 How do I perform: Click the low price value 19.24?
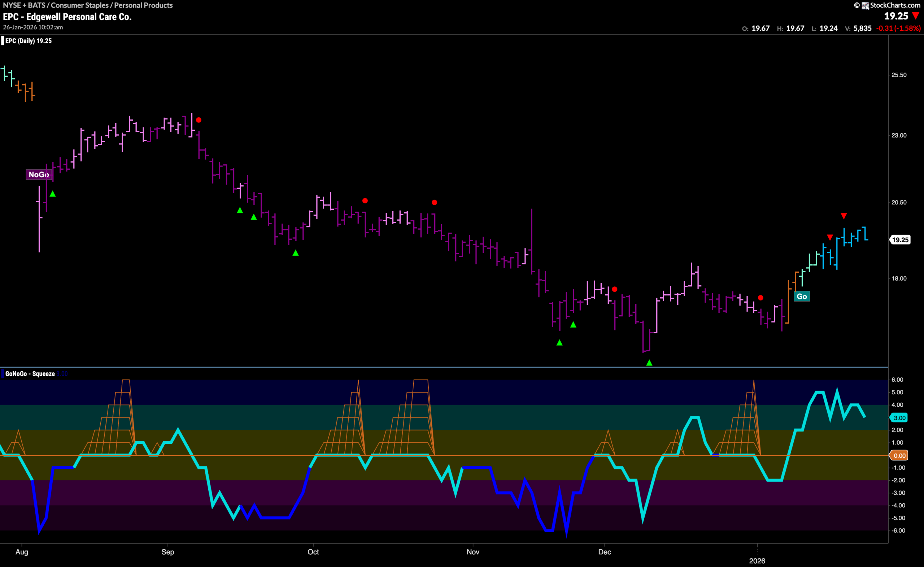(828, 28)
